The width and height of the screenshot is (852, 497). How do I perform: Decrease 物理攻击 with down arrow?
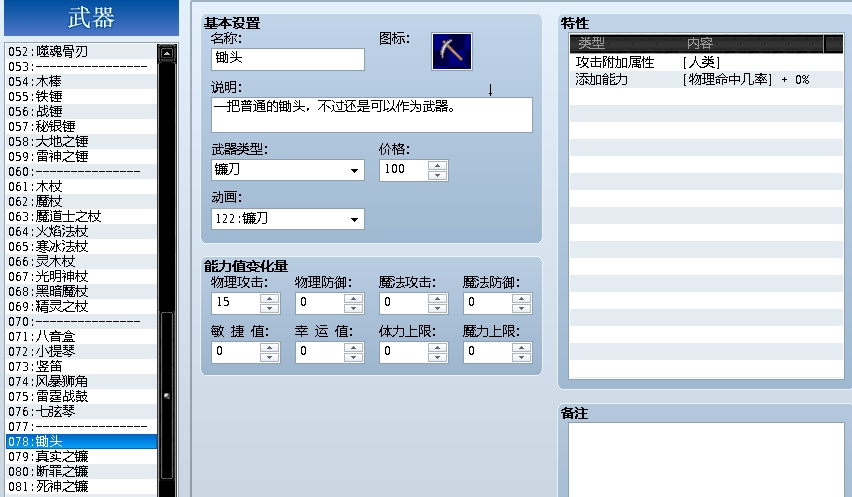(270, 308)
